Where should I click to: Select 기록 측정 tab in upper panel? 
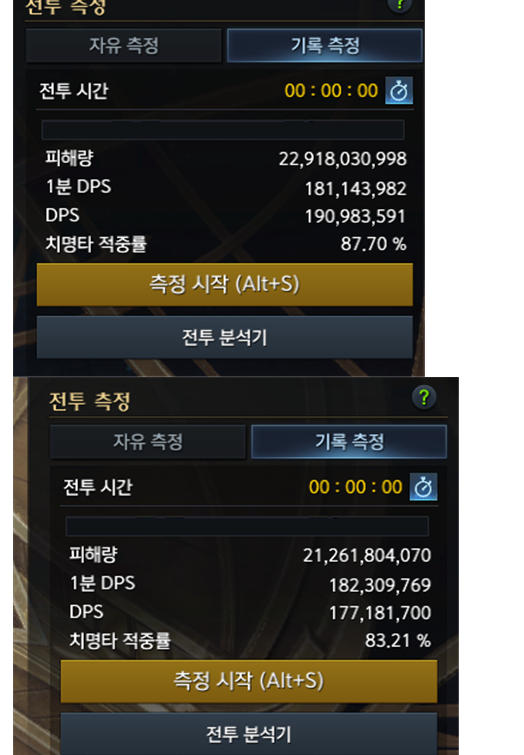coord(325,46)
